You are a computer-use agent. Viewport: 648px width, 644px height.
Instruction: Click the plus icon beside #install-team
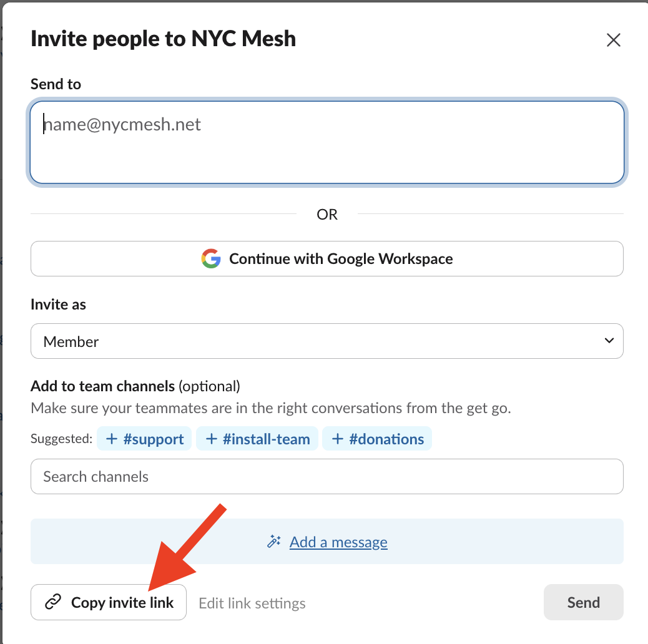click(x=211, y=439)
